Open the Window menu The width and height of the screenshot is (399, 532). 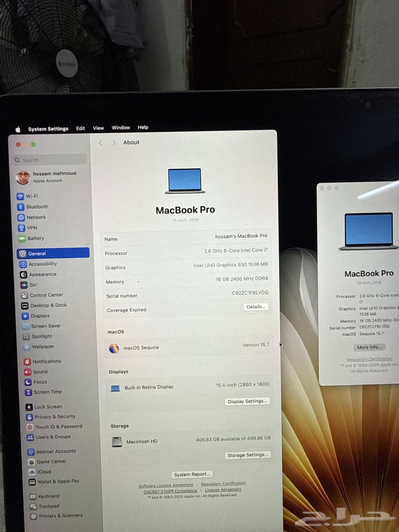pos(121,127)
